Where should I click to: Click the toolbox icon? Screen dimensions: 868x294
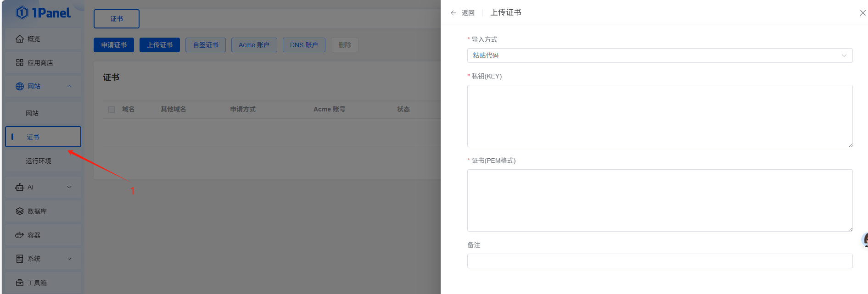tap(20, 283)
